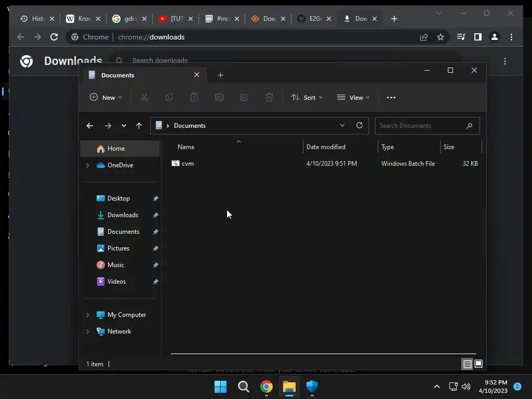Click Chrome icon in the taskbar
Image resolution: width=532 pixels, height=399 pixels.
pyautogui.click(x=267, y=387)
